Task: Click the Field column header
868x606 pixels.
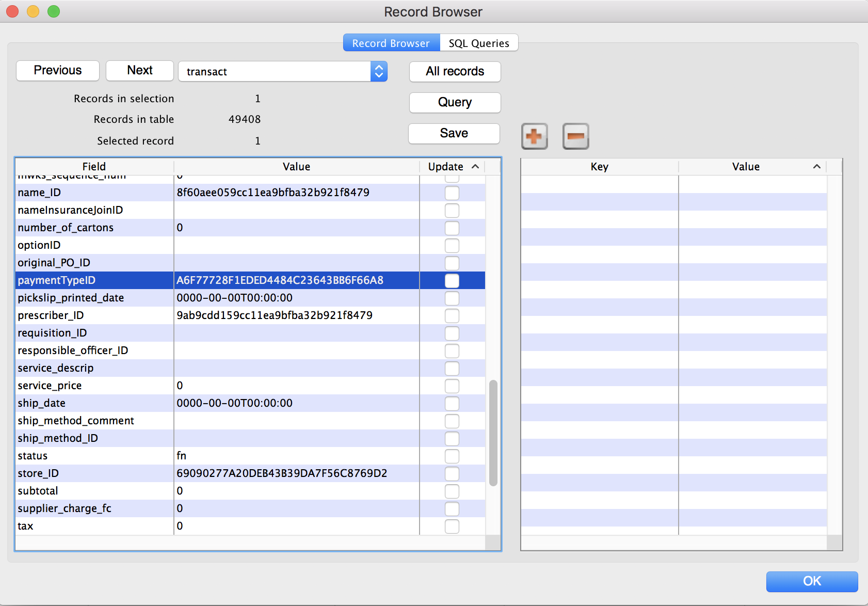Action: pyautogui.click(x=94, y=166)
